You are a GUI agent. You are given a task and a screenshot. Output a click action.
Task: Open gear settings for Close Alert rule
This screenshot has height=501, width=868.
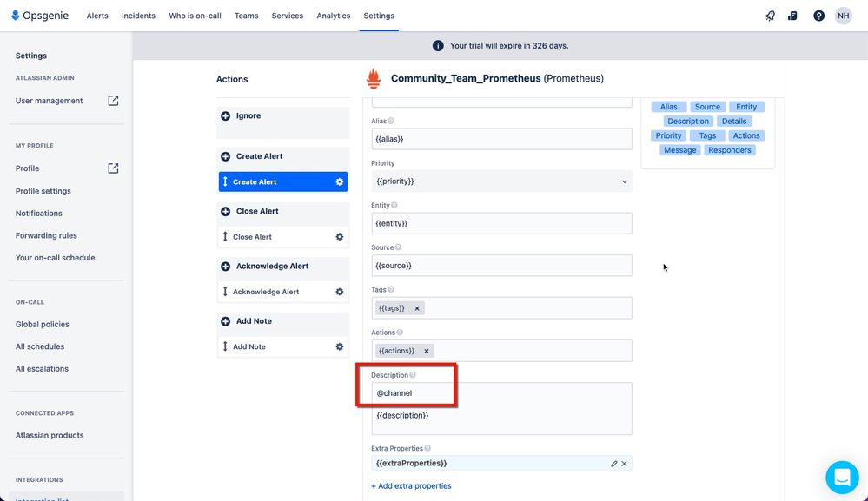340,237
